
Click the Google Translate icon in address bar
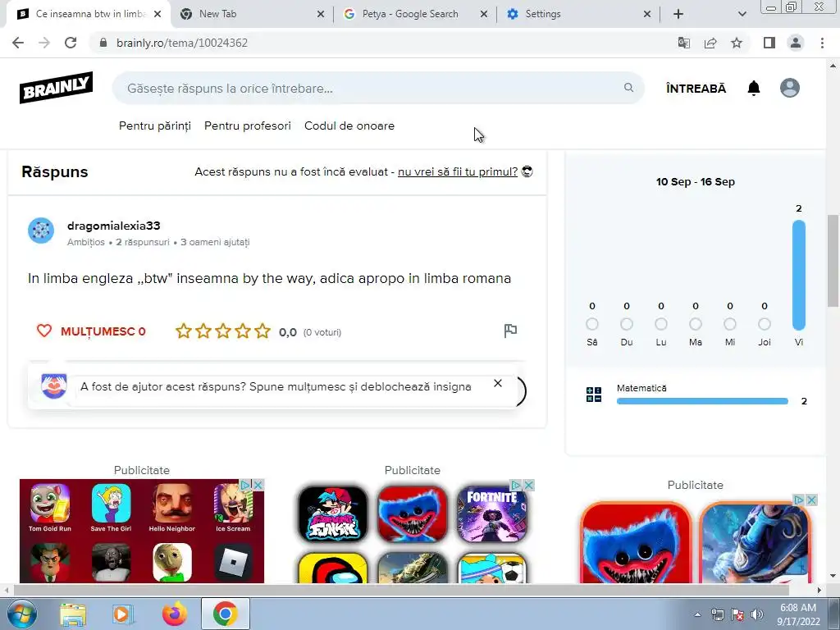[683, 43]
